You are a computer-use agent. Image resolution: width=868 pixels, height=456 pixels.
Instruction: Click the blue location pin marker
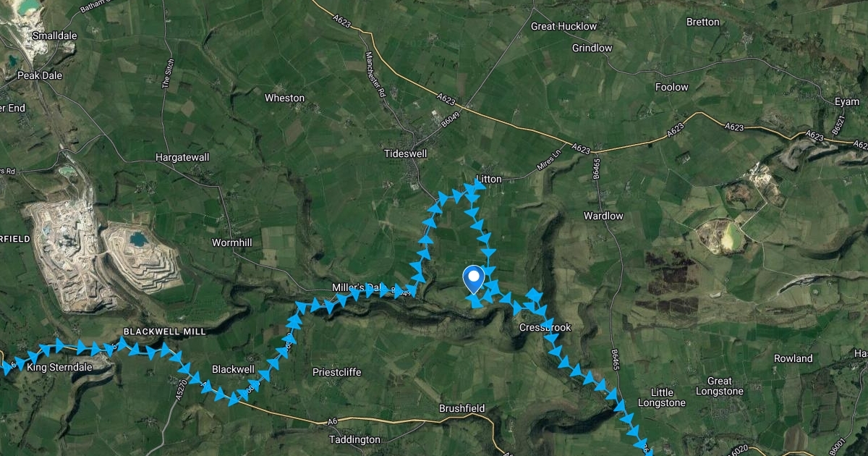click(473, 279)
